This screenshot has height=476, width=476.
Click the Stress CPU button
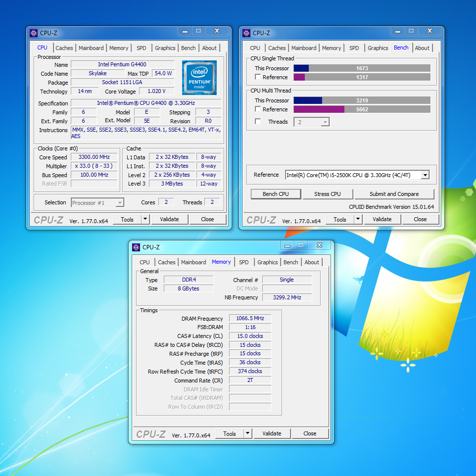327,194
